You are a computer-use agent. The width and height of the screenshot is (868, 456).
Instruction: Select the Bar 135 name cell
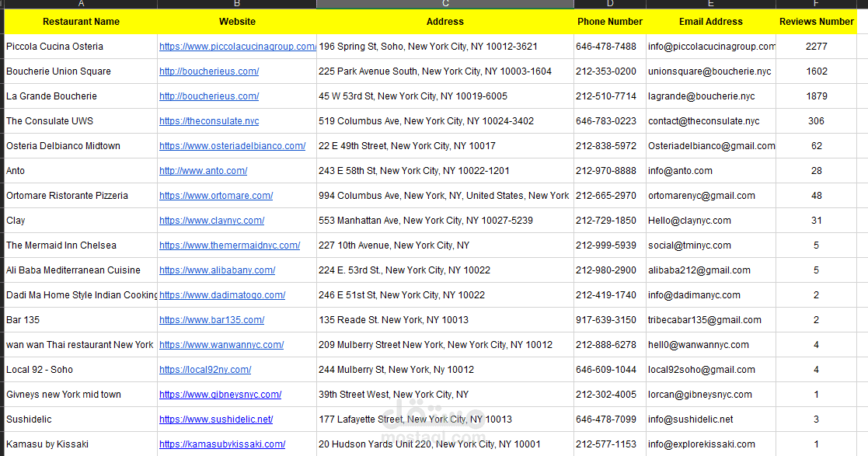(x=81, y=320)
